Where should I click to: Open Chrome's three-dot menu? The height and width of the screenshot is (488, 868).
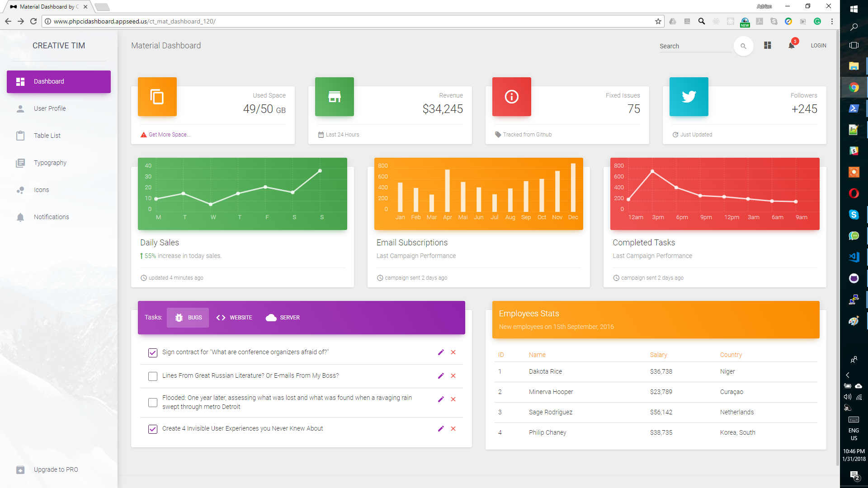[x=832, y=21]
